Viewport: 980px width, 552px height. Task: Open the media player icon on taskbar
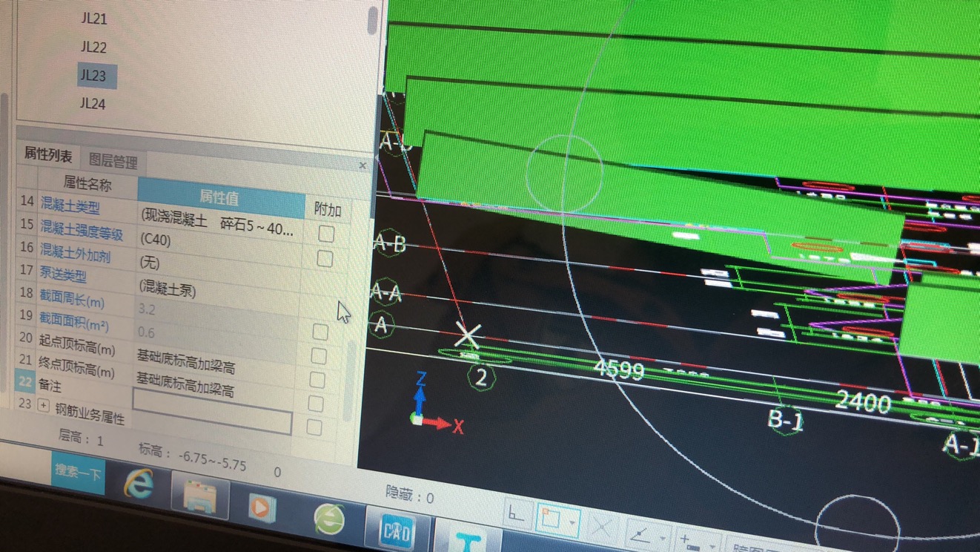[x=261, y=508]
